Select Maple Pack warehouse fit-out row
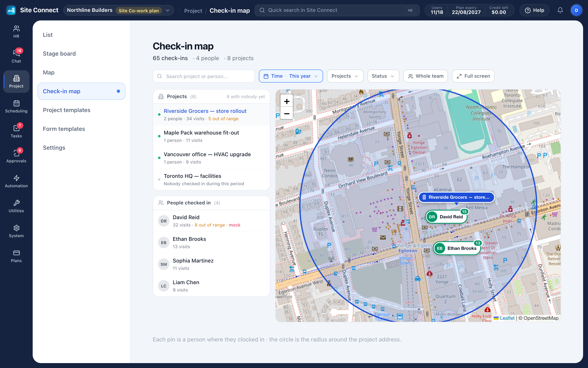The image size is (588, 368). [211, 136]
